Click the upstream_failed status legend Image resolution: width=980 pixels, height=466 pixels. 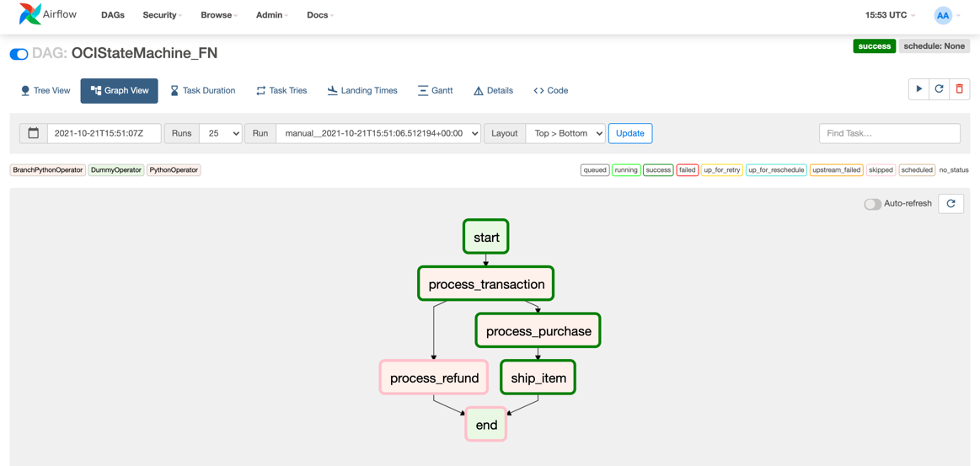[x=836, y=170]
